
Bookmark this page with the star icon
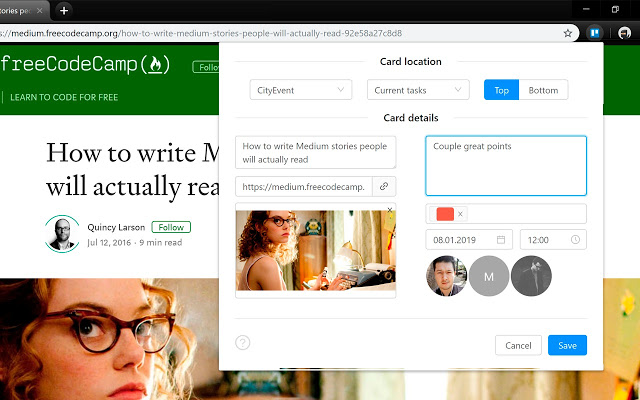coord(568,33)
